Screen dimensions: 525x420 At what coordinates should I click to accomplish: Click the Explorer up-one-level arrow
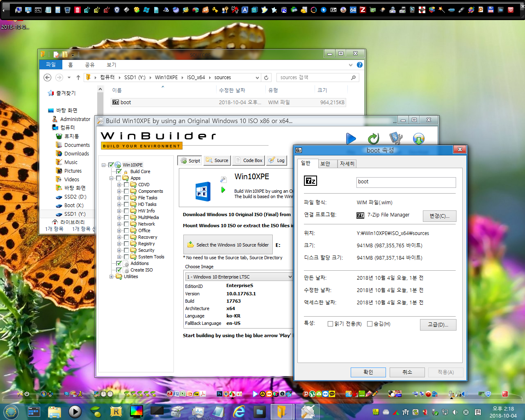click(x=78, y=78)
